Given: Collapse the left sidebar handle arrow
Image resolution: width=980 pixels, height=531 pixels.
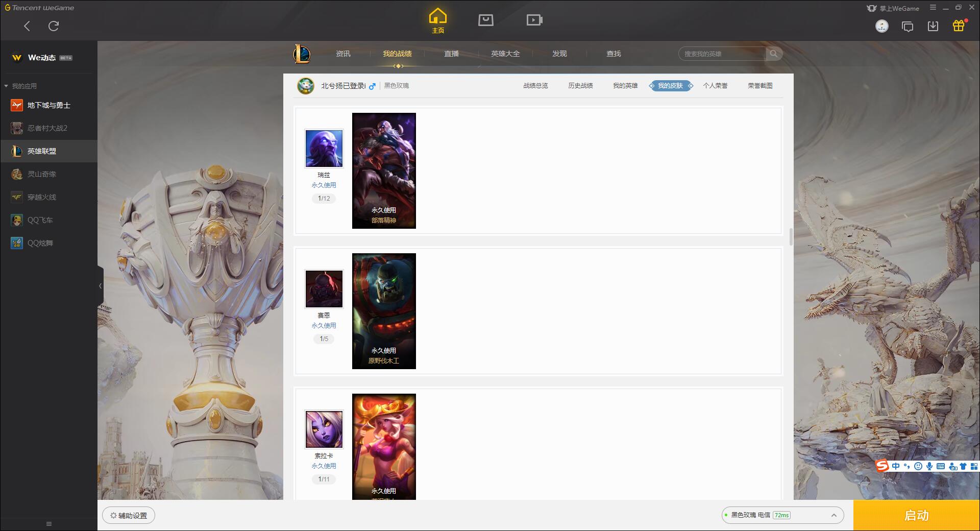Looking at the screenshot, I should (x=100, y=286).
